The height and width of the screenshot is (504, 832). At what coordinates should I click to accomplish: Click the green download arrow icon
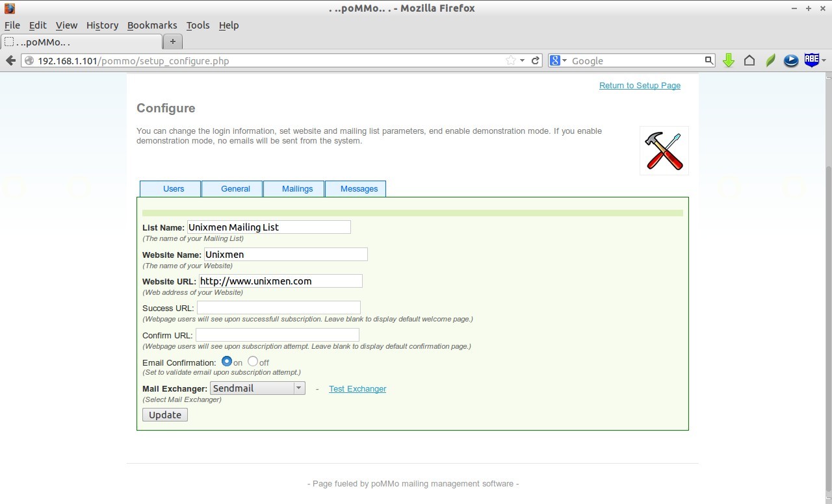[x=729, y=60]
